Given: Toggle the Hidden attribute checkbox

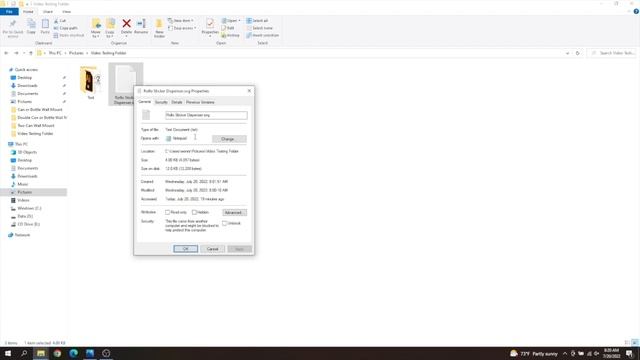Looking at the screenshot, I should 194,212.
